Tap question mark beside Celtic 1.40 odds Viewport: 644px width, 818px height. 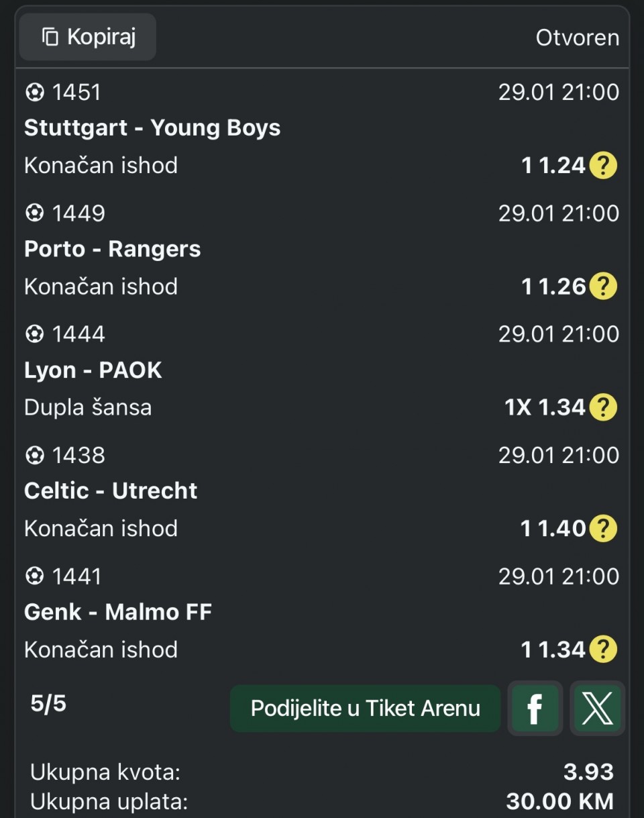pos(603,529)
